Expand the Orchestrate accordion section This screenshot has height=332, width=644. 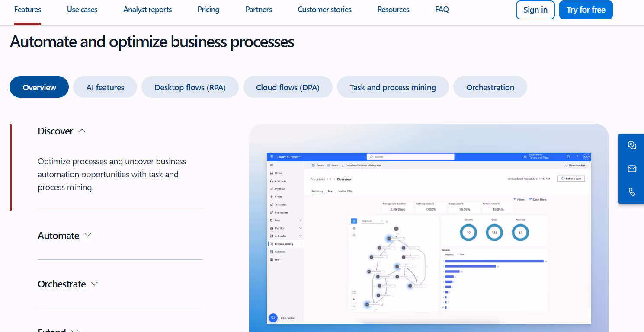[x=68, y=284]
